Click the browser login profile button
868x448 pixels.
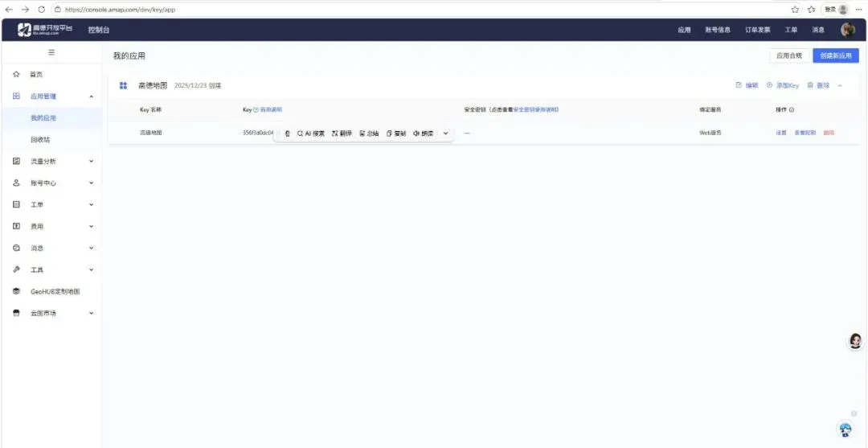tap(836, 10)
